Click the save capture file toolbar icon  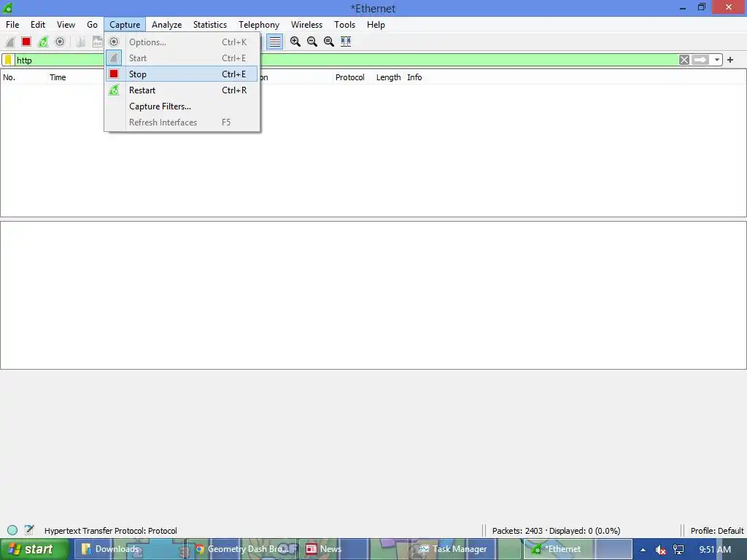point(97,42)
